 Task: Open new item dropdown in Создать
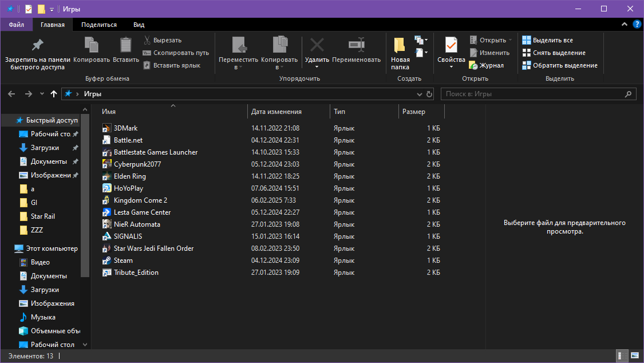click(421, 40)
